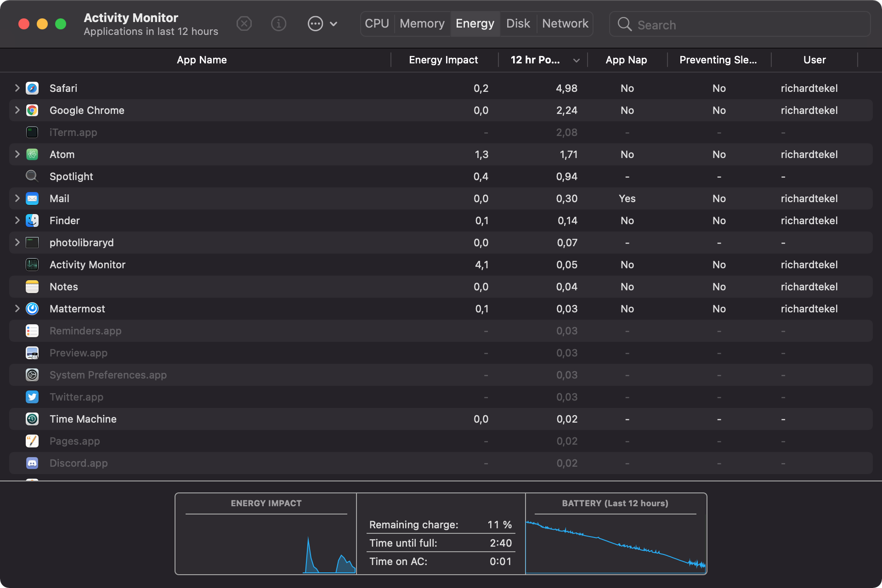Click iTerm.app's 12 hr power value 2,08

click(566, 132)
